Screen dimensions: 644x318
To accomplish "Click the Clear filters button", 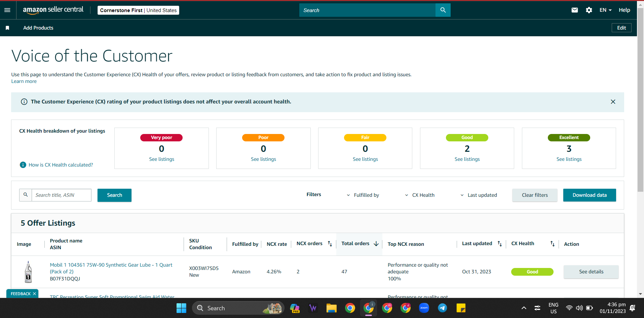I will 535,195.
